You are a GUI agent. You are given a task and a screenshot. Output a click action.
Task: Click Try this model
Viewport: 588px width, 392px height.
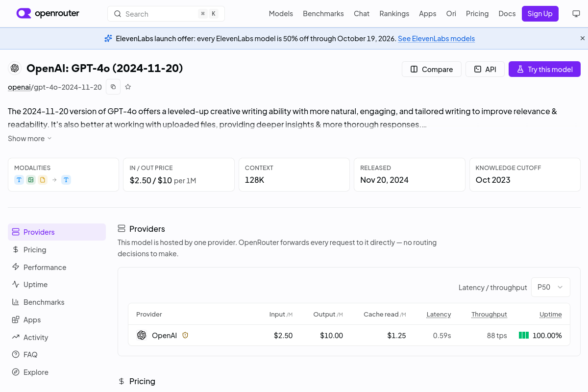(544, 69)
